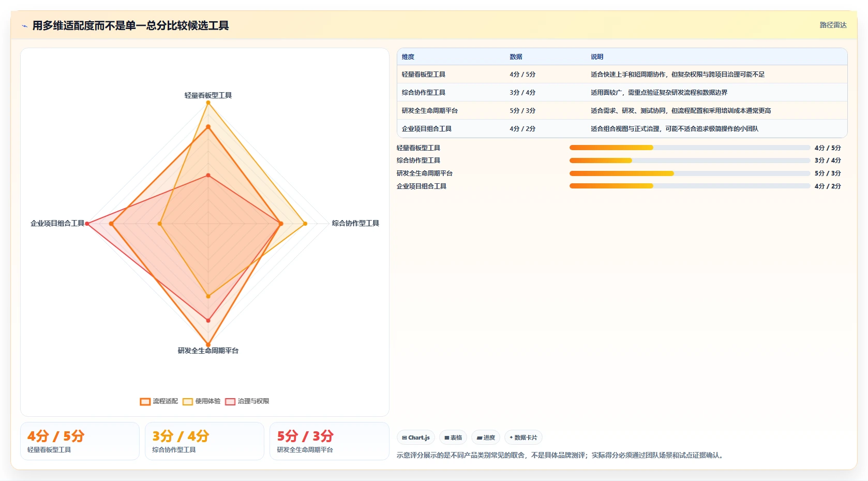The image size is (868, 481).
Task: Toggle the 使用体验 legend series
Action: 201,401
